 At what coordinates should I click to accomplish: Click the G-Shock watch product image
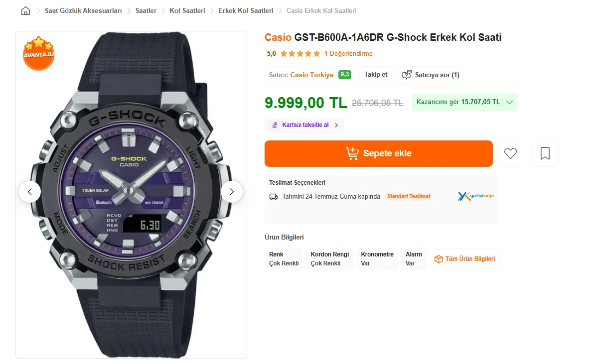click(131, 195)
